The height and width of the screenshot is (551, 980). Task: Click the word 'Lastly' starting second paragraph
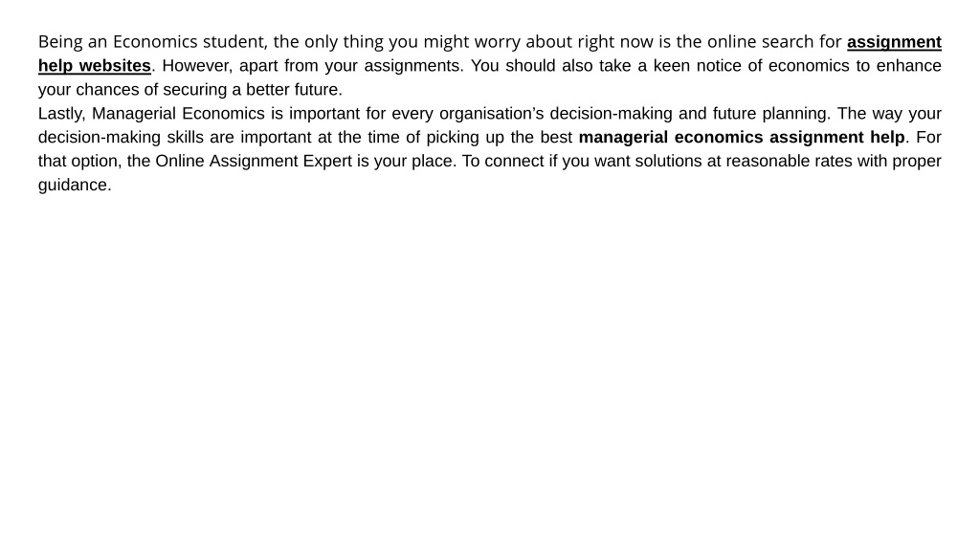pyautogui.click(x=61, y=114)
